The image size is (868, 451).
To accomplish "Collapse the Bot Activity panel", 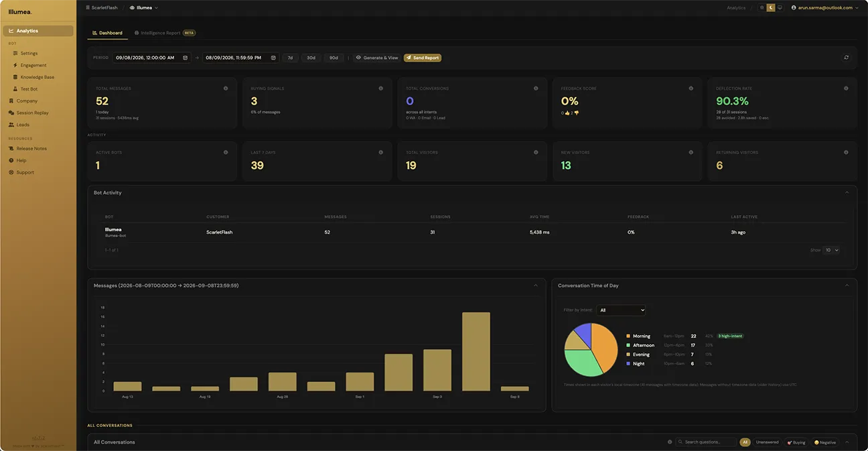I will 847,192.
